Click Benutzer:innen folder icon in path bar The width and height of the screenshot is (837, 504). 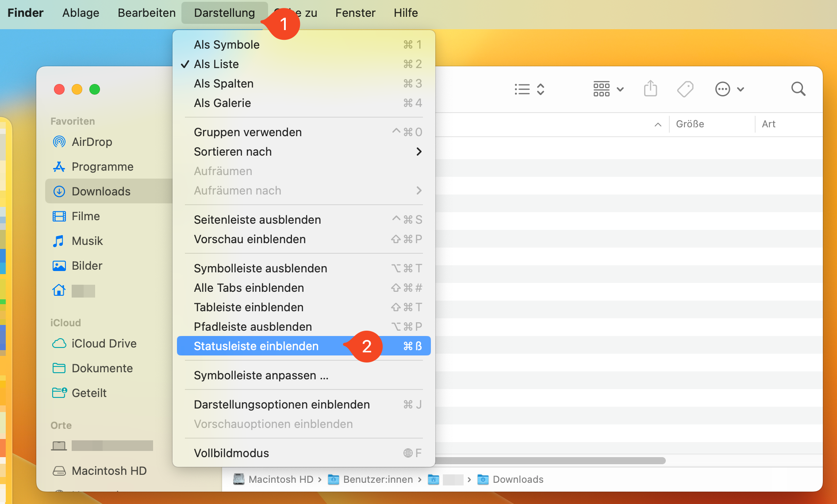pyautogui.click(x=333, y=479)
